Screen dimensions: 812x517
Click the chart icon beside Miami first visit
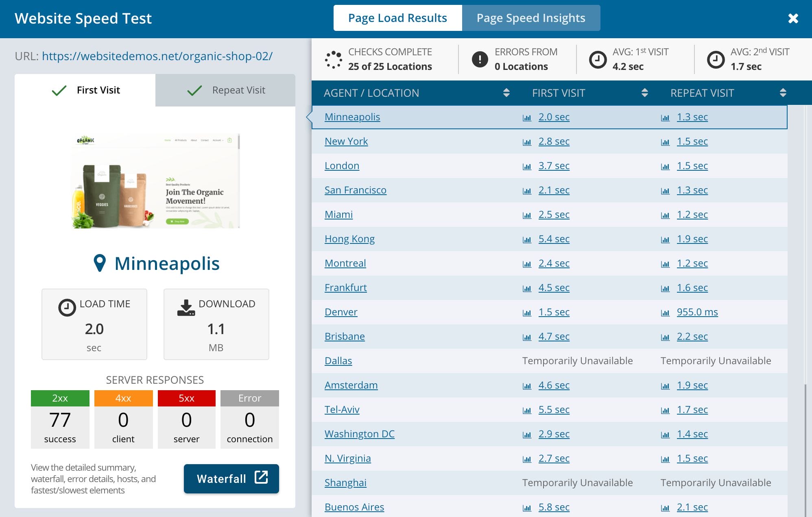click(527, 215)
